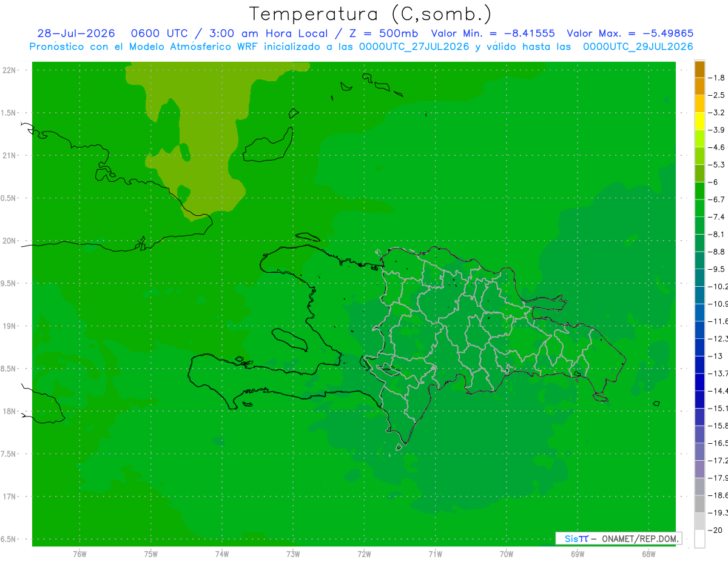Screen dimensions: 728x562
Task: Click the "74W" longitude label
Action: (x=221, y=554)
